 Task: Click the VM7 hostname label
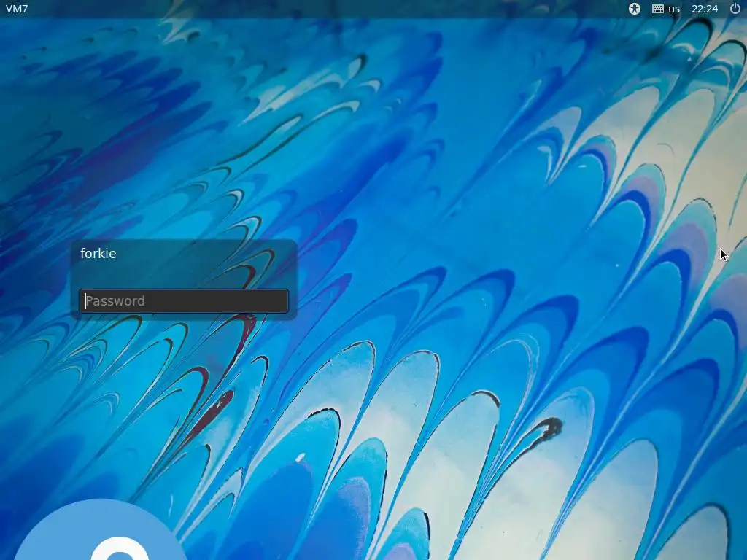(x=17, y=9)
